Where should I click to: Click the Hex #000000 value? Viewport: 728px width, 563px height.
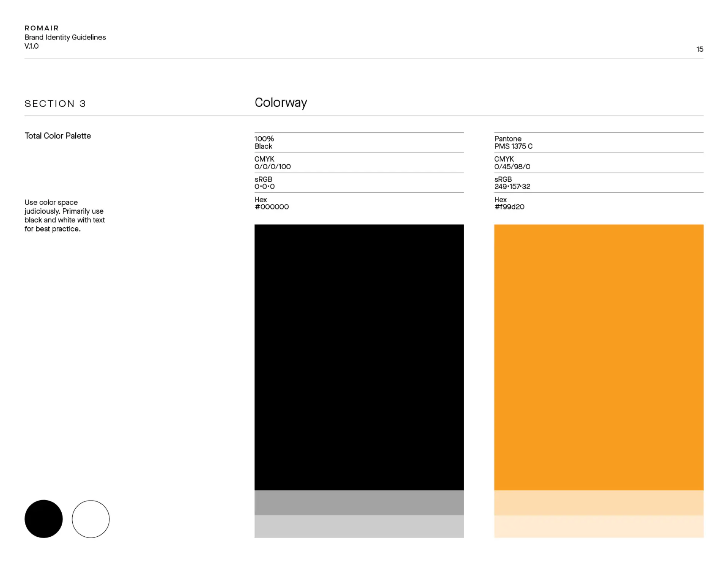[272, 207]
